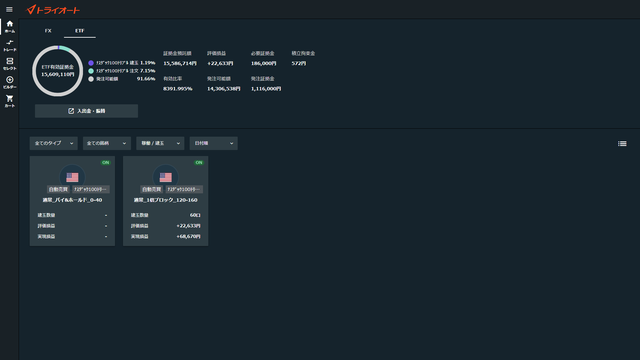Viewport: 640px width, 360px height.
Task: Open the hamburger menu icon
Action: pos(9,9)
